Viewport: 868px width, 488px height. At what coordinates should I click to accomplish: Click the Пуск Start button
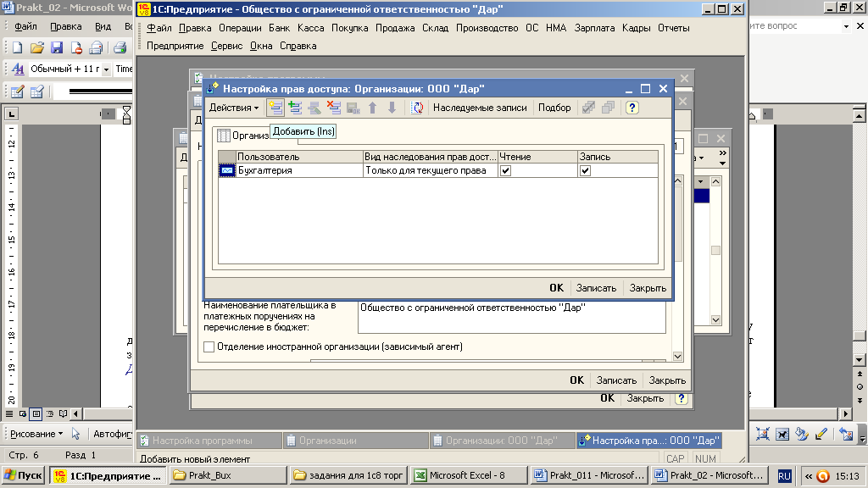click(23, 475)
